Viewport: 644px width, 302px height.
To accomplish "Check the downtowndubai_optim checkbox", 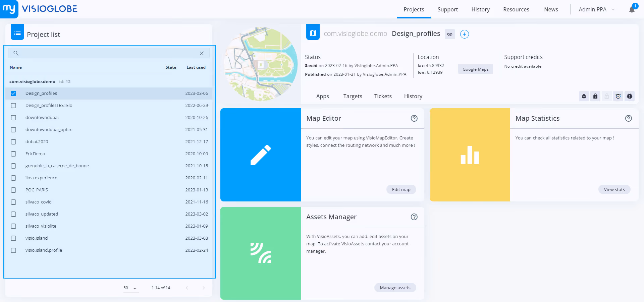I will tap(13, 130).
